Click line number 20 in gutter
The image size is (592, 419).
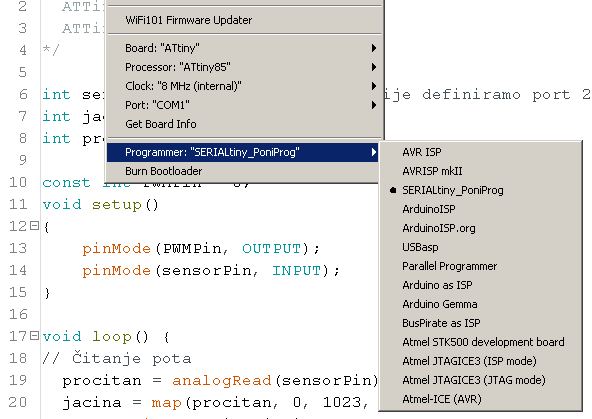click(18, 402)
